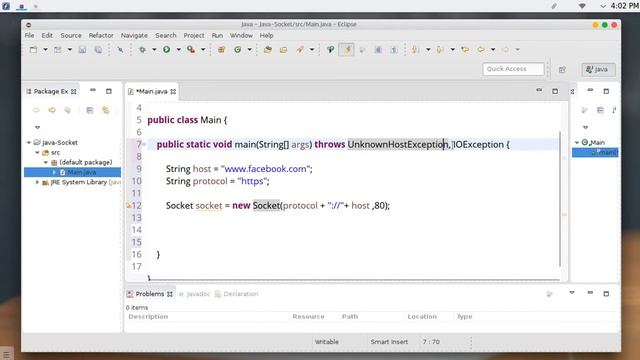Click the Previous Annotation icon
This screenshot has width=640, height=360.
[x=440, y=49]
